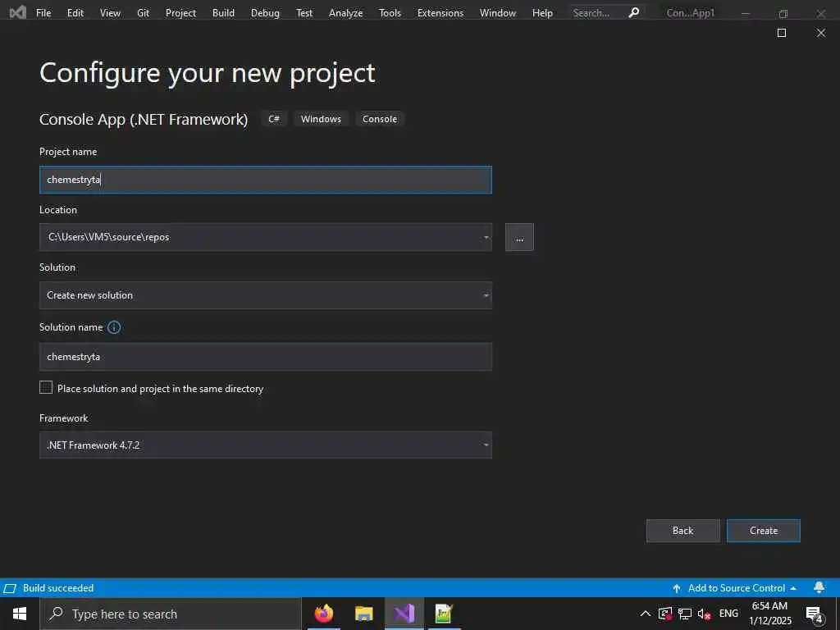Screen dimensions: 840x630
Task: Click the Build succeeded status icon
Action: tap(10, 588)
